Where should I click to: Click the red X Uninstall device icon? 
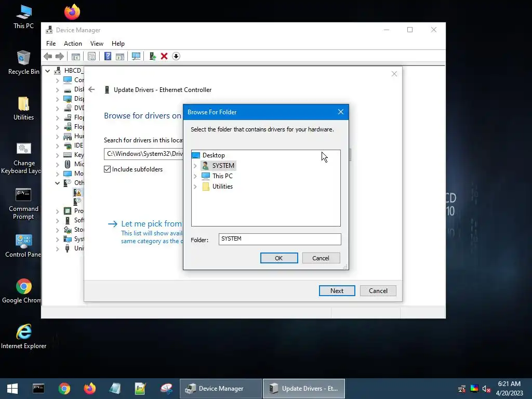click(164, 56)
